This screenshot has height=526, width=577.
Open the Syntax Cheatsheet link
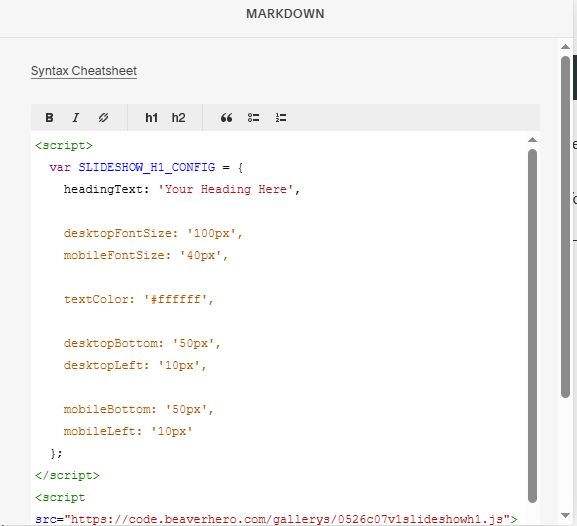84,71
